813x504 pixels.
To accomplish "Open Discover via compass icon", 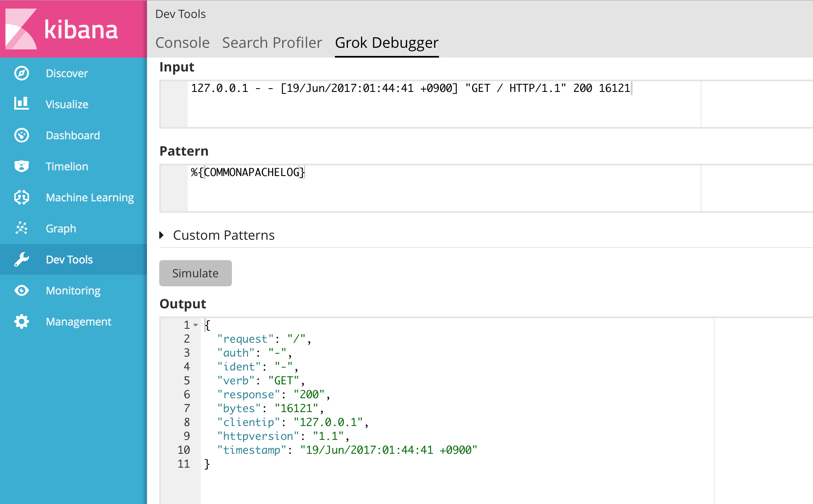I will click(22, 73).
